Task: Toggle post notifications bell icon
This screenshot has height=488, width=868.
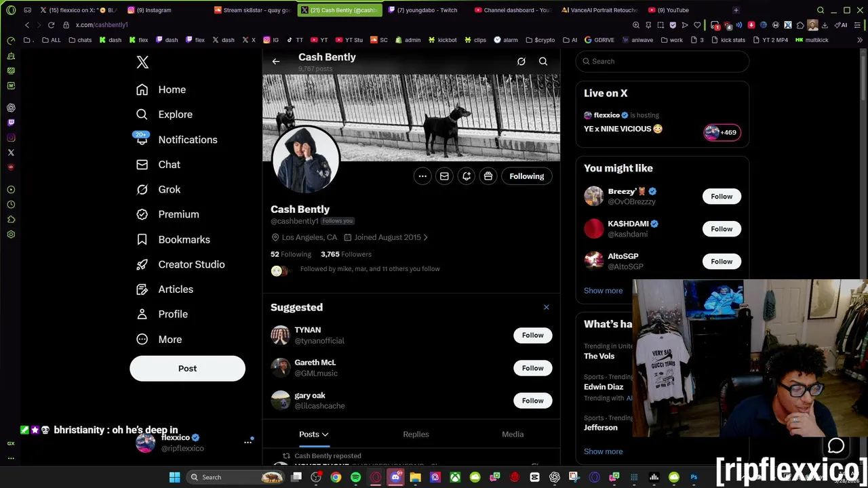Action: pos(467,176)
